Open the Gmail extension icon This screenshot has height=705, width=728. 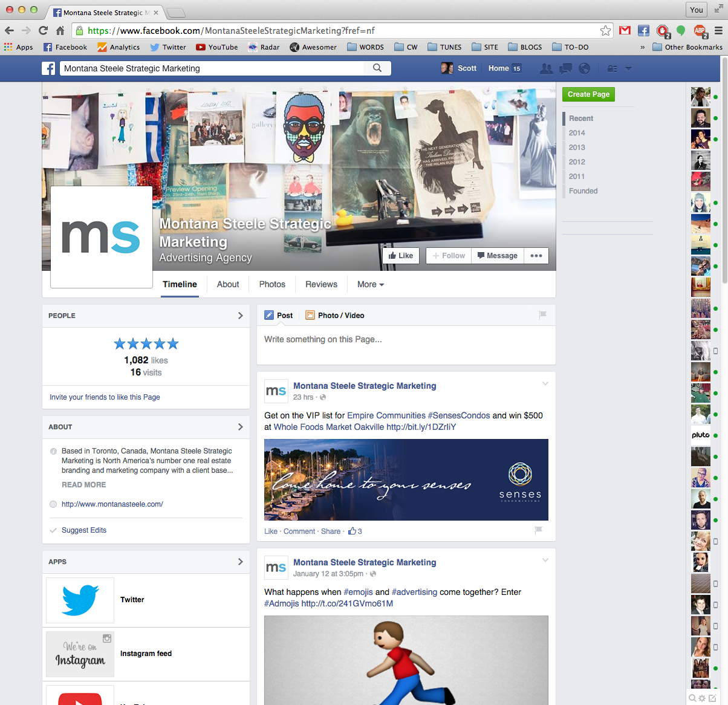(x=625, y=30)
